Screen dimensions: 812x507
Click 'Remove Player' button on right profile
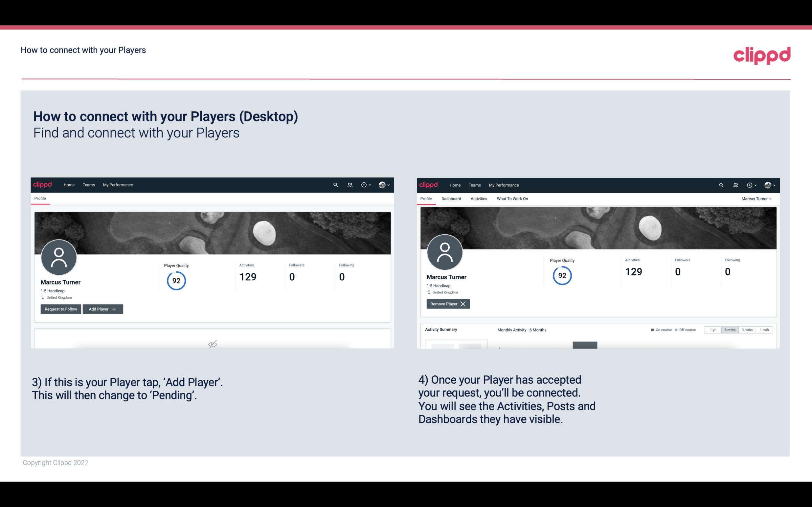447,303
